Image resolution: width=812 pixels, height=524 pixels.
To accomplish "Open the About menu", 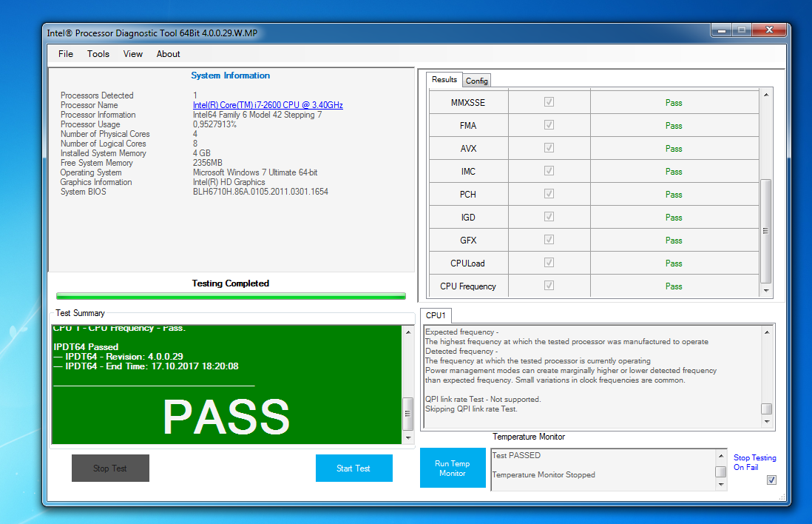I will pos(168,54).
